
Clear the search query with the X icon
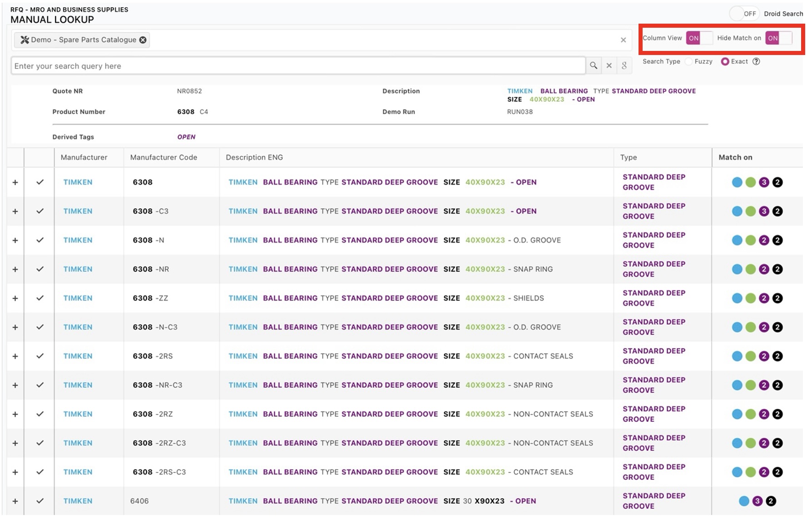coord(609,65)
